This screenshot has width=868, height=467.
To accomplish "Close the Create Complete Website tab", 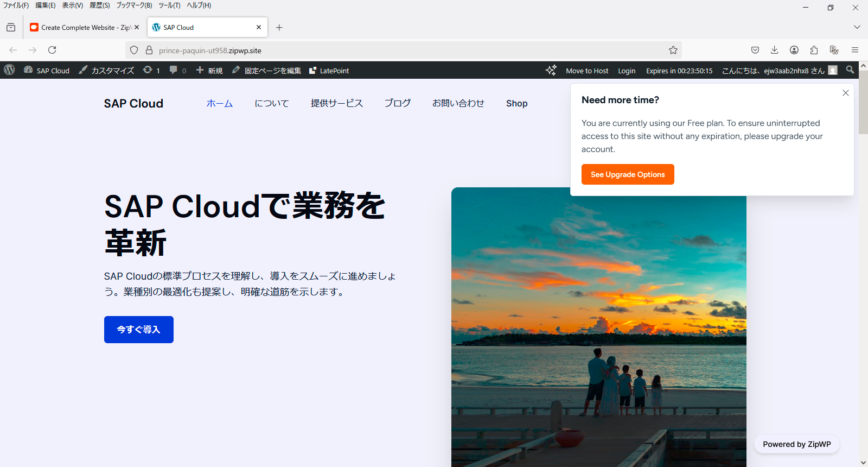I will pyautogui.click(x=137, y=27).
